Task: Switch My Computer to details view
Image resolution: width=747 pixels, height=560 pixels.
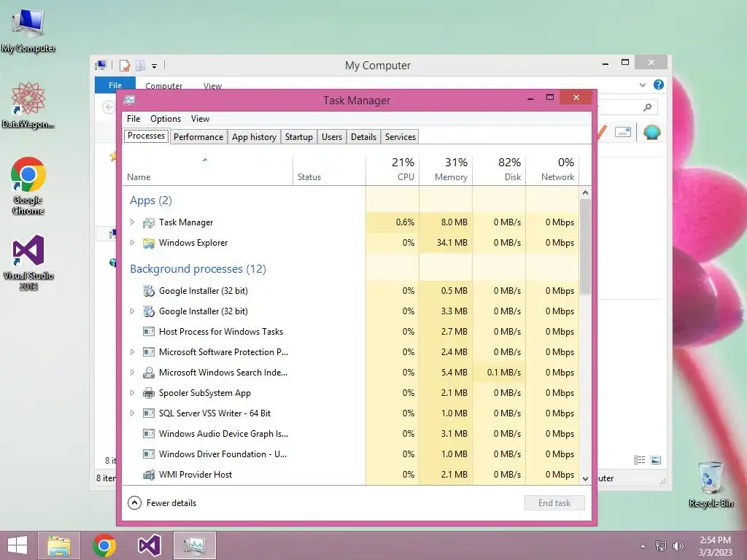Action: point(639,460)
